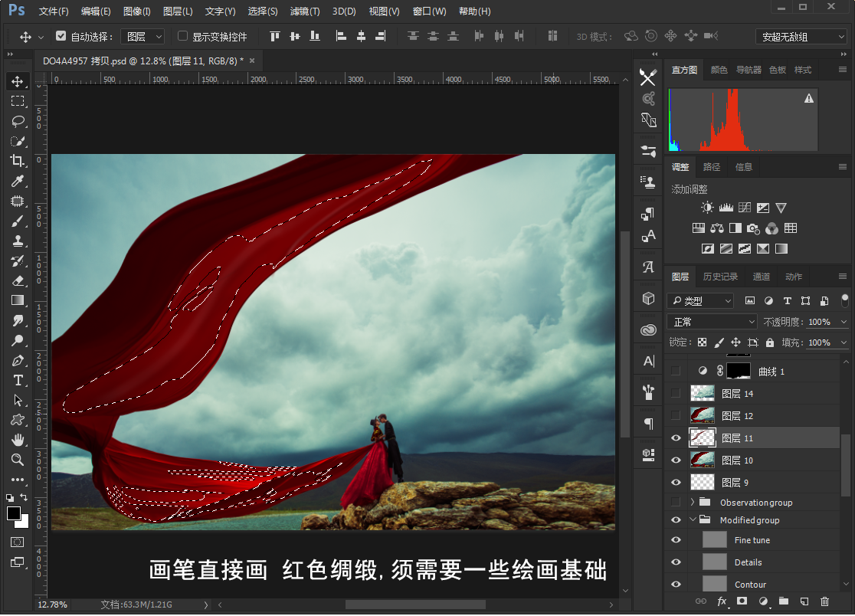The image size is (855, 616).
Task: Open the 文件(F) menu
Action: click(54, 11)
